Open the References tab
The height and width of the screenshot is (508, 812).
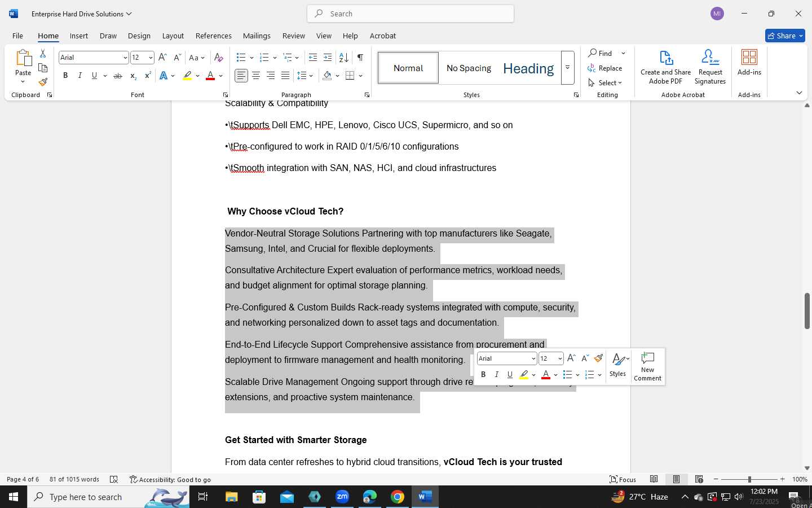coord(214,36)
